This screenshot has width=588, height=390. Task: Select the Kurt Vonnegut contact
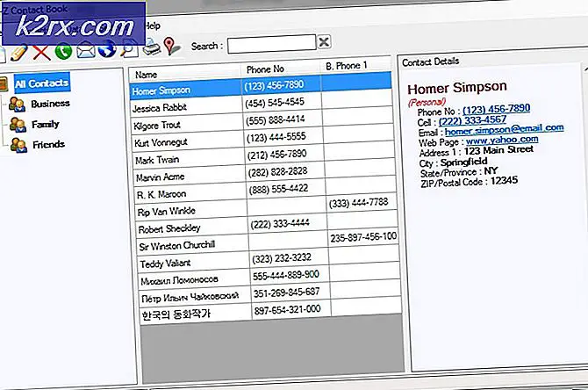coord(161,142)
